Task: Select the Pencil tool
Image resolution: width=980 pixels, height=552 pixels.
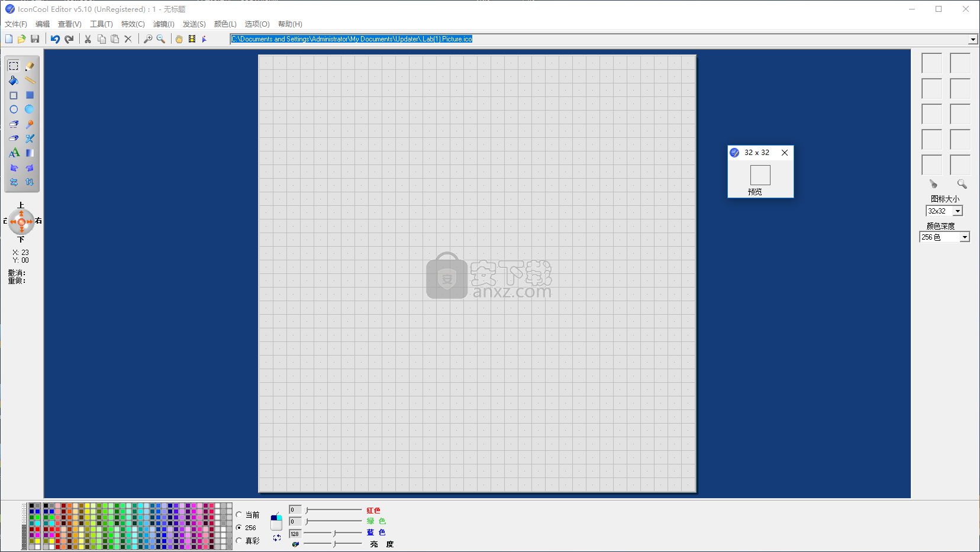Action: coord(30,66)
